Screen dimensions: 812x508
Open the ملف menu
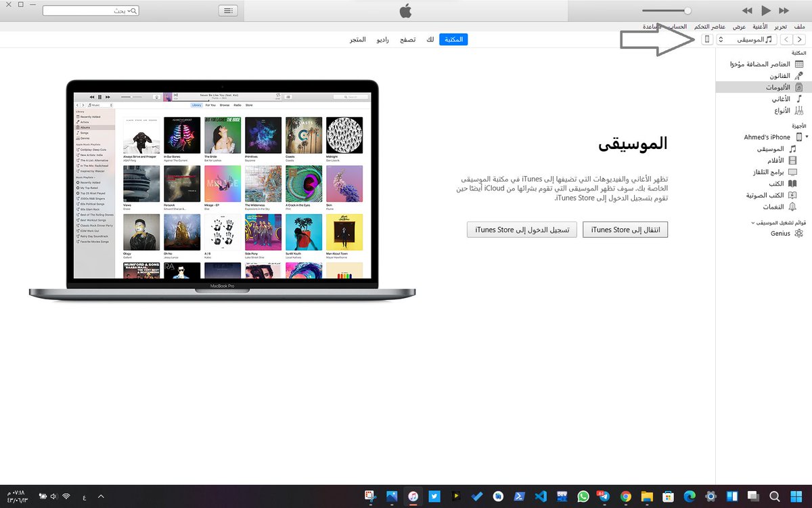click(x=799, y=26)
